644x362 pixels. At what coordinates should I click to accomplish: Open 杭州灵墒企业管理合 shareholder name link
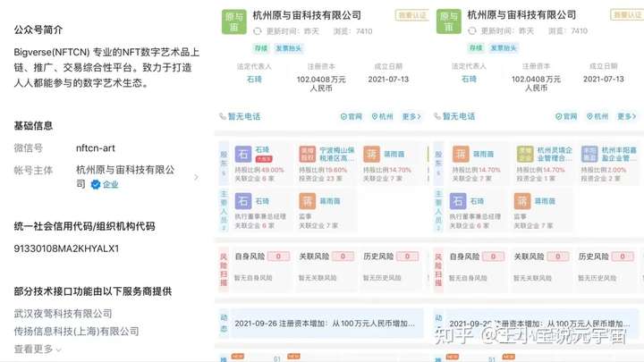point(555,154)
